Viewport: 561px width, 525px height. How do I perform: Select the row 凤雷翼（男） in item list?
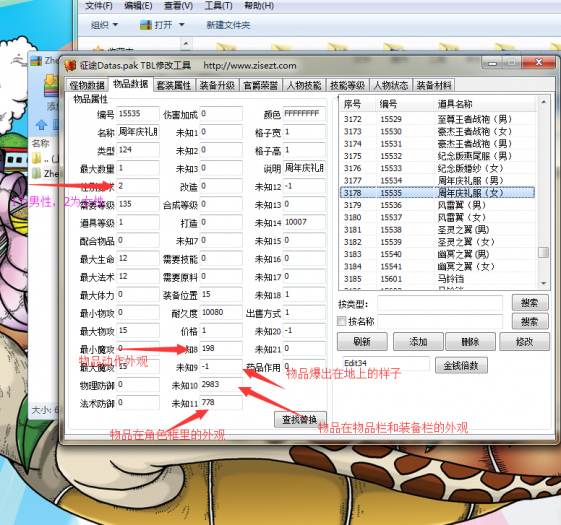tap(438, 205)
